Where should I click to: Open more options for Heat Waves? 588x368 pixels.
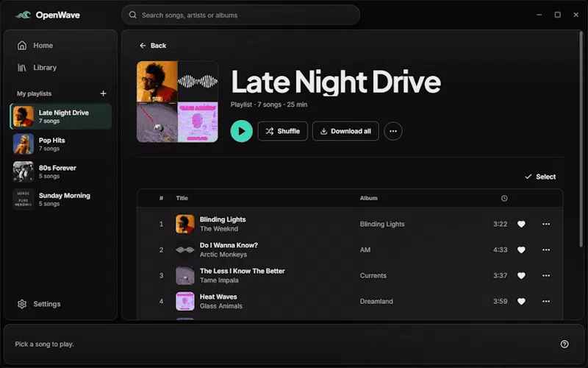coord(546,301)
